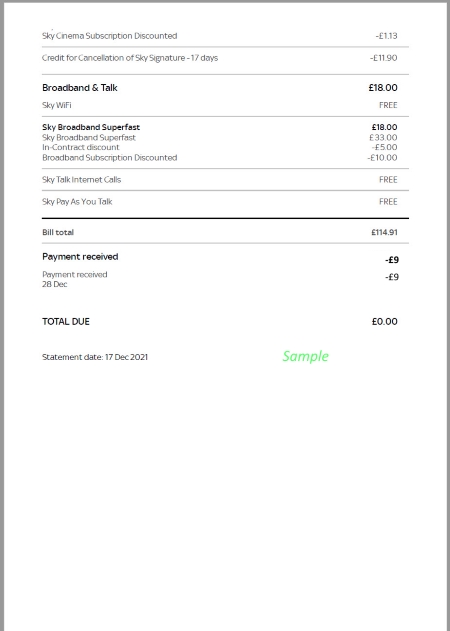Click the Sky Cinema Subscription Discounted line
Image resolution: width=450 pixels, height=631 pixels.
pos(109,36)
